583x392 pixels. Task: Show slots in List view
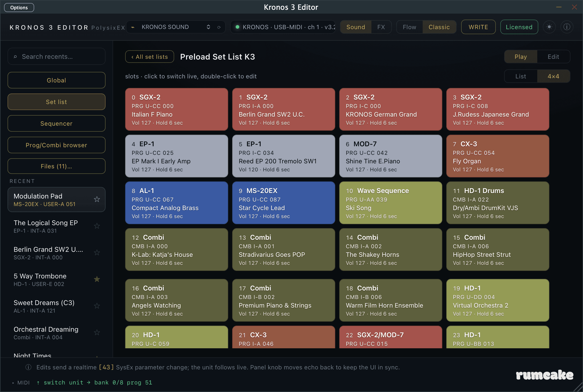(x=521, y=76)
